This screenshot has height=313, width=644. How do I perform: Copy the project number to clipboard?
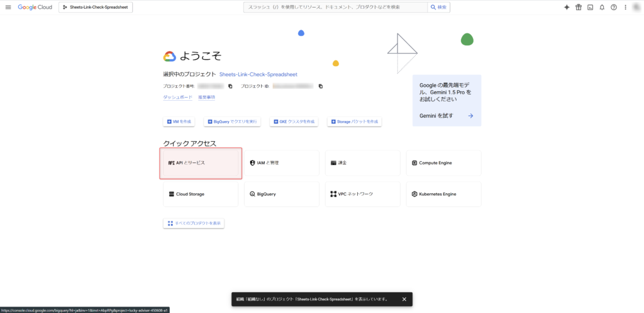click(230, 86)
